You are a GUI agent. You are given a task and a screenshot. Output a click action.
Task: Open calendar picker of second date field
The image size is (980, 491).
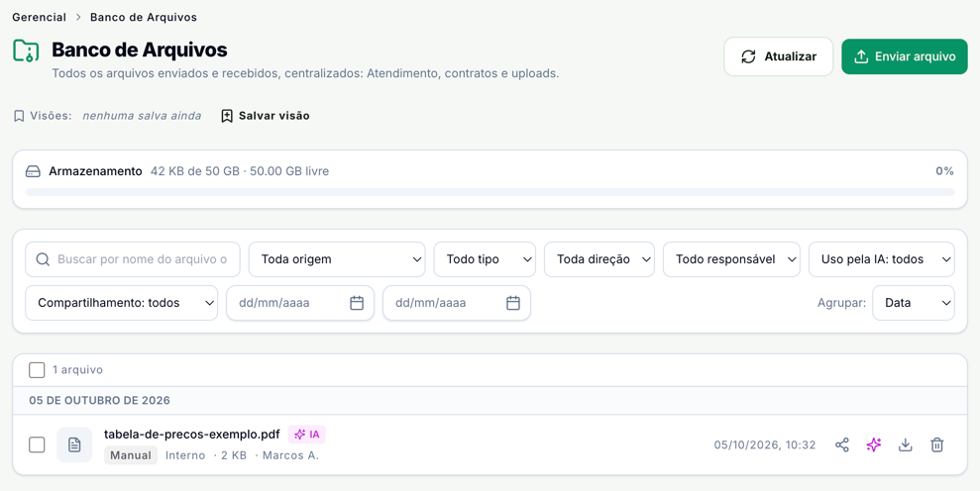click(512, 303)
